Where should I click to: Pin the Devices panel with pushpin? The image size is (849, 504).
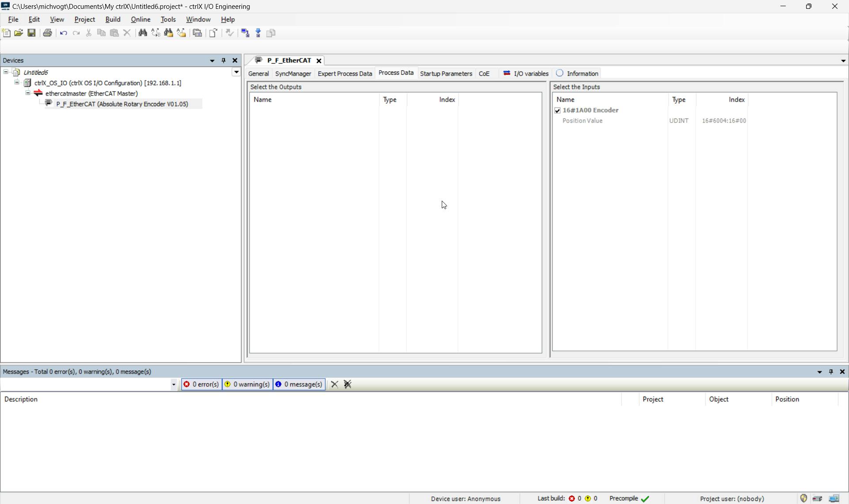[223, 61]
